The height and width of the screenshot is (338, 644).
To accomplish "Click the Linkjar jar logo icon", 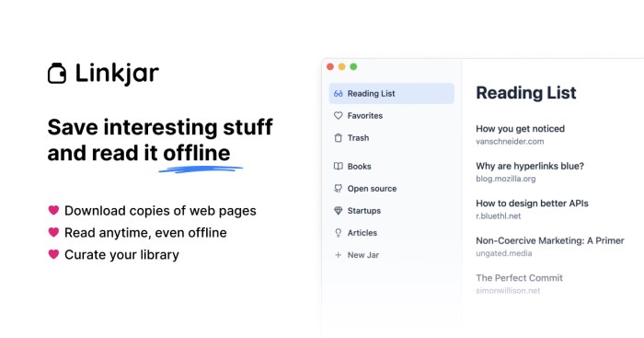I will point(57,74).
